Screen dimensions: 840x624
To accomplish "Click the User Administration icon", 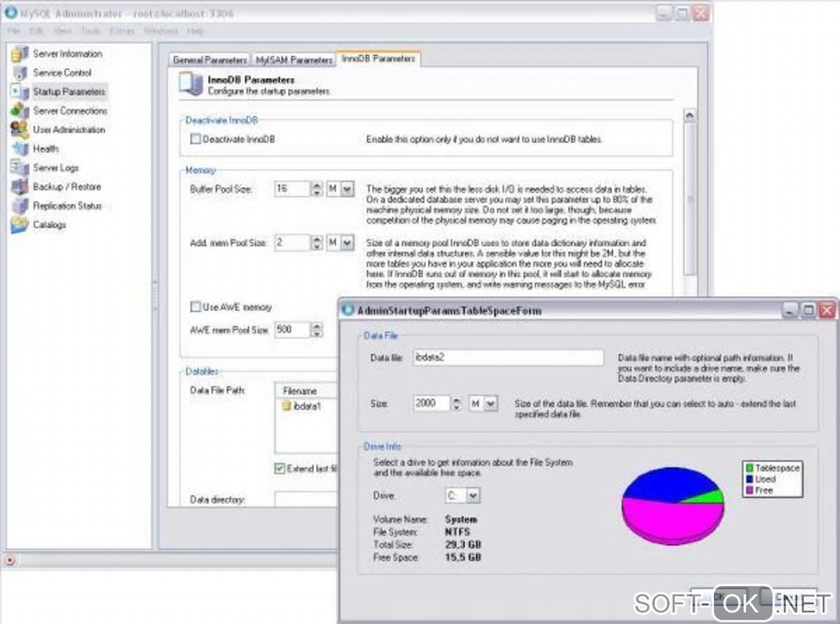I will [x=20, y=129].
